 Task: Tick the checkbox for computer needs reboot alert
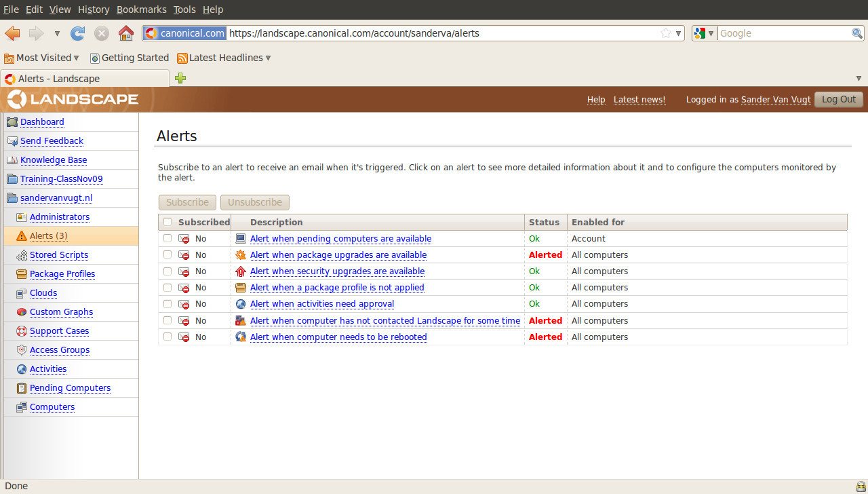point(167,337)
